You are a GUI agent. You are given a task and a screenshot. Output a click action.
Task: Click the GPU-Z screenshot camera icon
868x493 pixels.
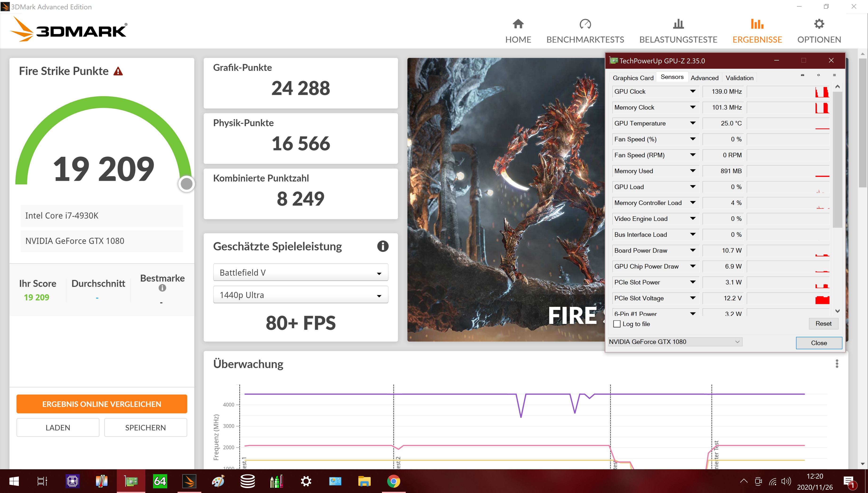(x=802, y=75)
